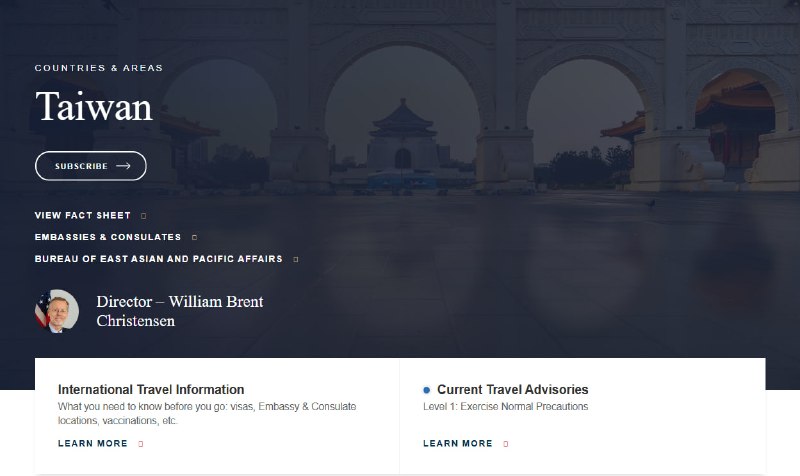
Task: Select the Director William Brent Christensen name
Action: click(179, 311)
